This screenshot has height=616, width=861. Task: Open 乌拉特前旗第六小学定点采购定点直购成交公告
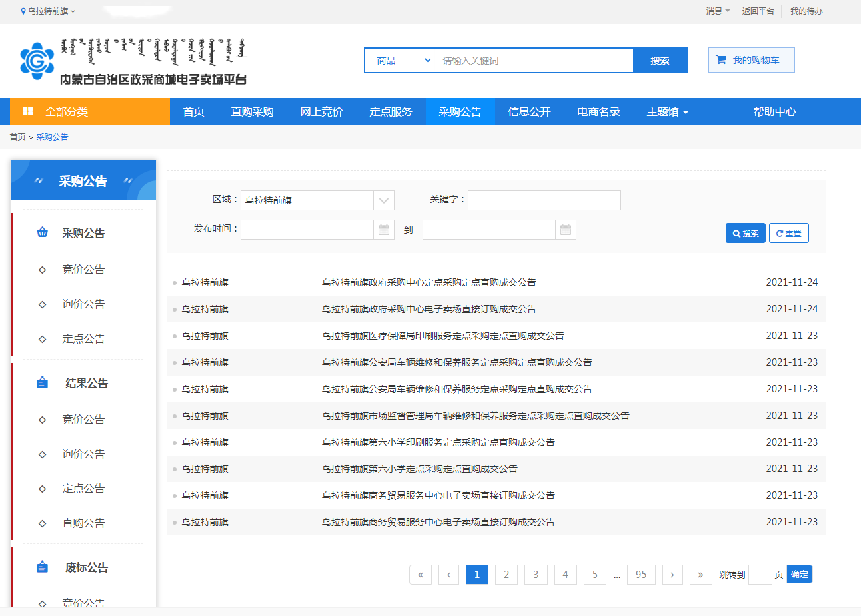click(420, 469)
